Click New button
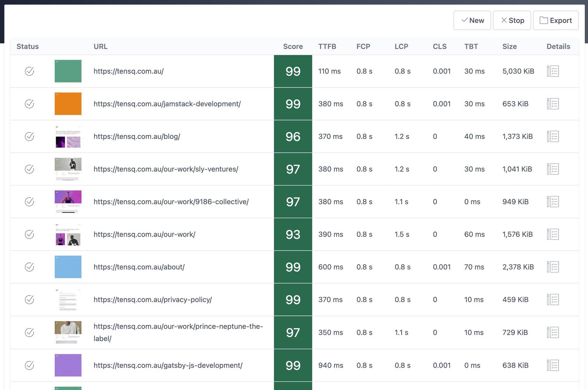Viewport: 588px width, 390px height. (472, 21)
